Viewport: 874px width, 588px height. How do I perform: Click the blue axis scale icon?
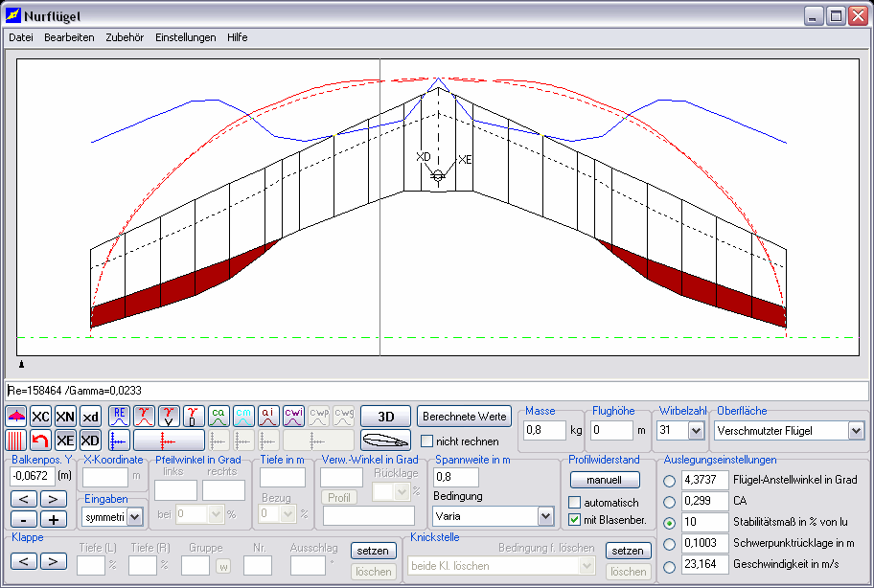(x=119, y=441)
